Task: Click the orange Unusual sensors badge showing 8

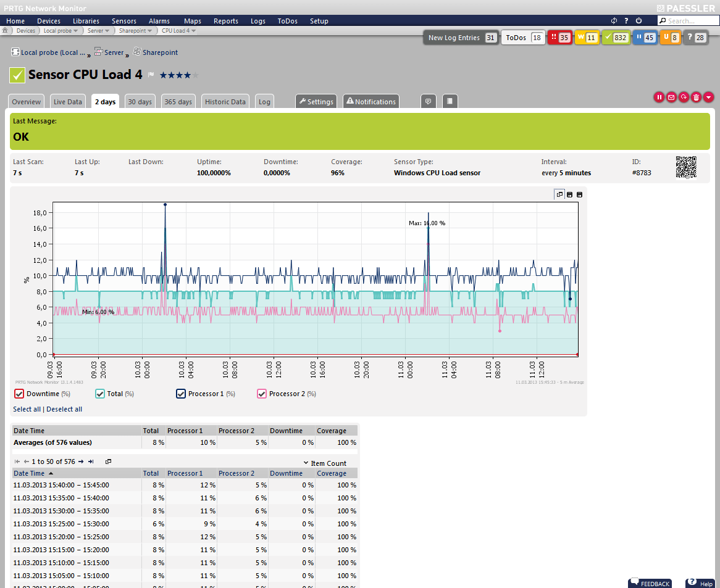Action: [x=670, y=38]
